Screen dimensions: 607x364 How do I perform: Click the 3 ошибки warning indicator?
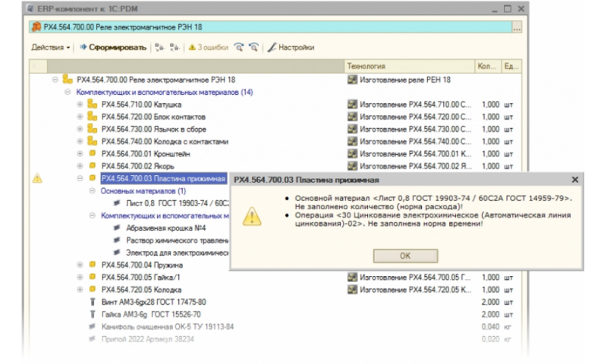209,47
